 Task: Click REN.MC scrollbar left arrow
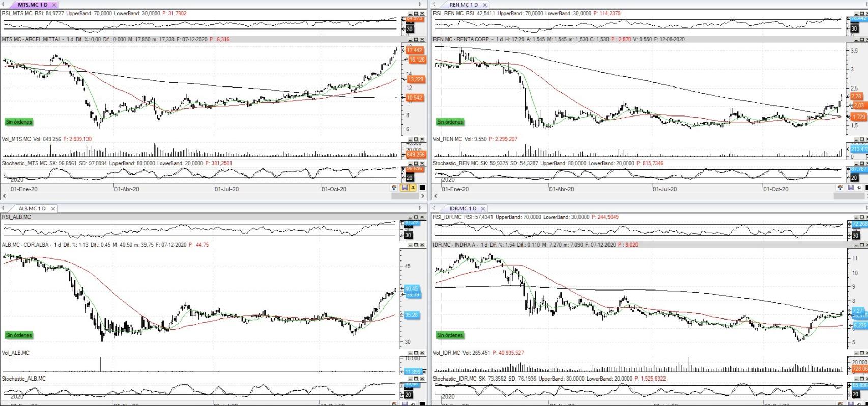click(x=436, y=196)
